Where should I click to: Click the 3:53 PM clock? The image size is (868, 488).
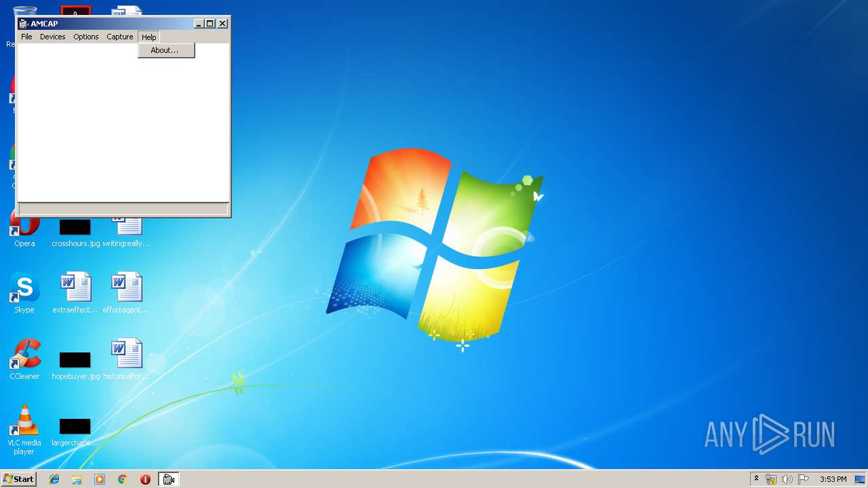[x=833, y=479]
